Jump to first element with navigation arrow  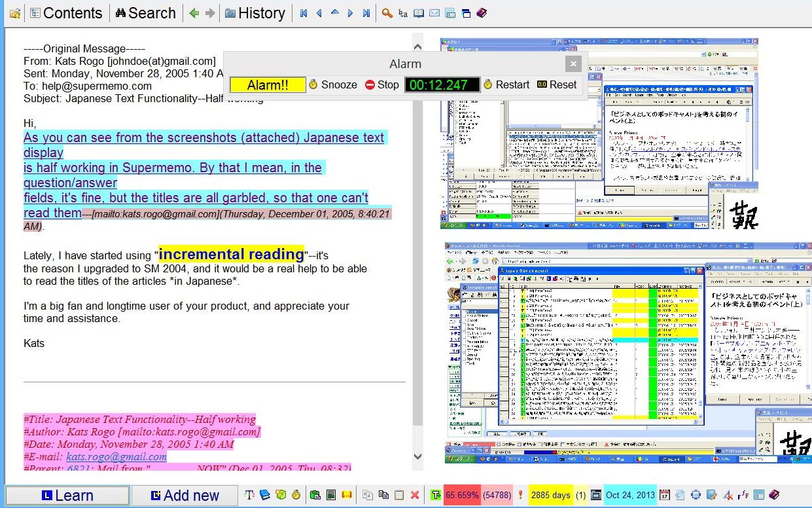click(304, 13)
